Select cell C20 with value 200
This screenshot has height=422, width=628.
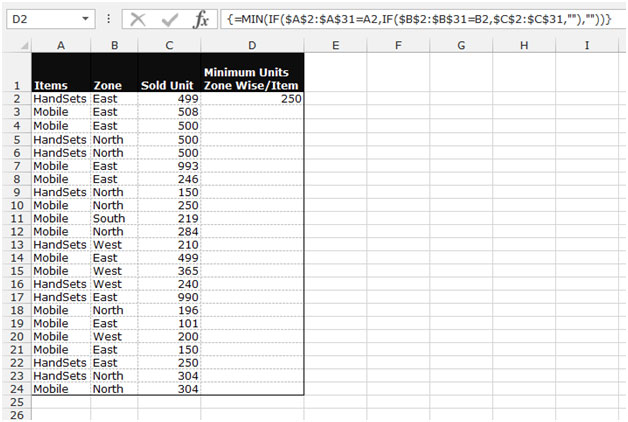169,336
